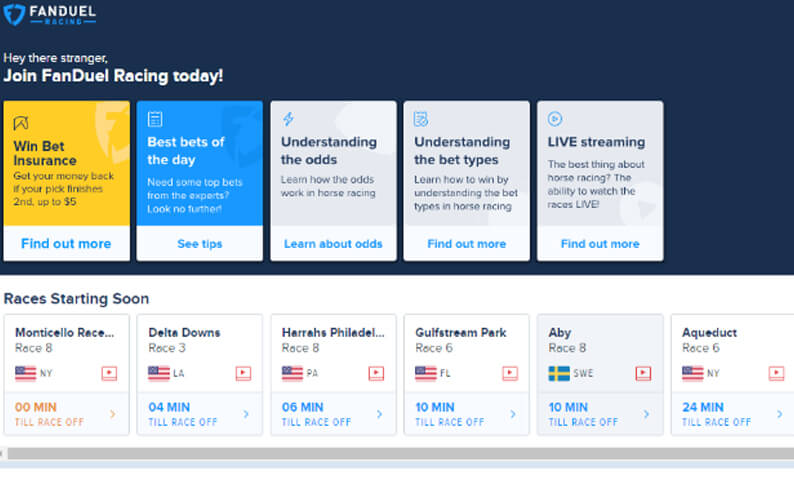Open Aqueduct race via 24 MIN chevron
This screenshot has width=794, height=484.
780,414
